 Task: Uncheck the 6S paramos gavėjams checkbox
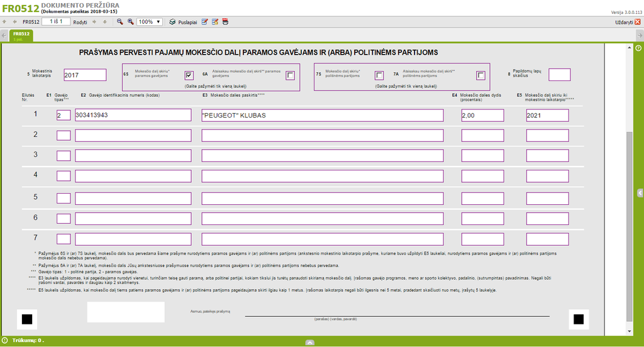[189, 75]
